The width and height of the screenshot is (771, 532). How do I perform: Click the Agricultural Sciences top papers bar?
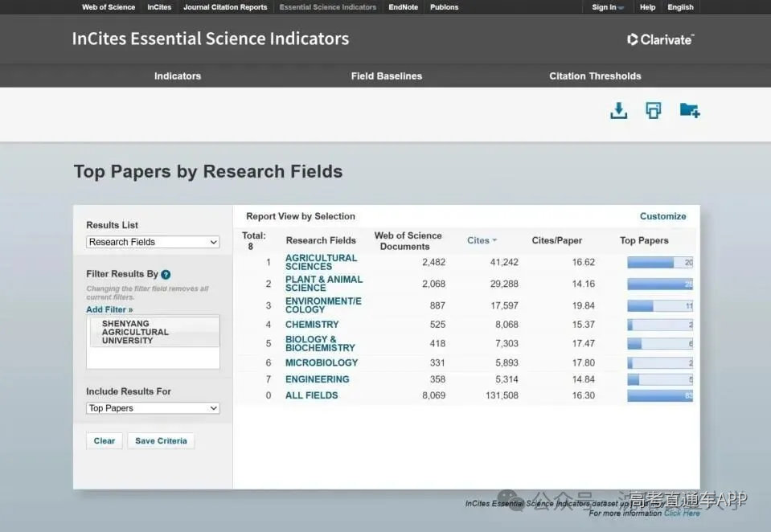(x=660, y=263)
